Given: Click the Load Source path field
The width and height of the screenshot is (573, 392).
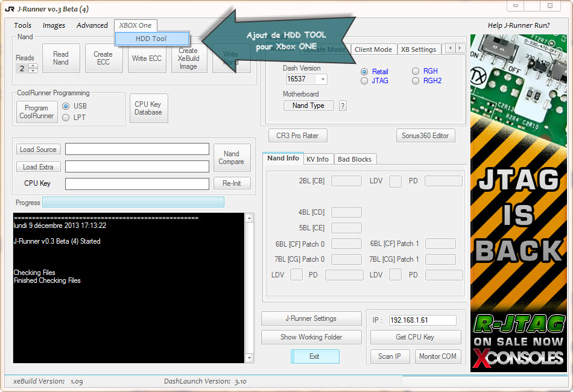Looking at the screenshot, I should coord(137,149).
